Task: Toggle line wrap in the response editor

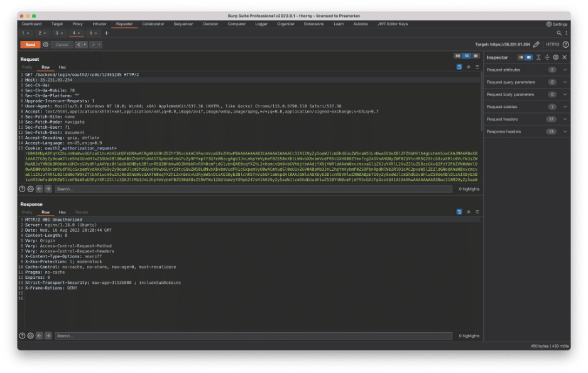Action: point(459,212)
